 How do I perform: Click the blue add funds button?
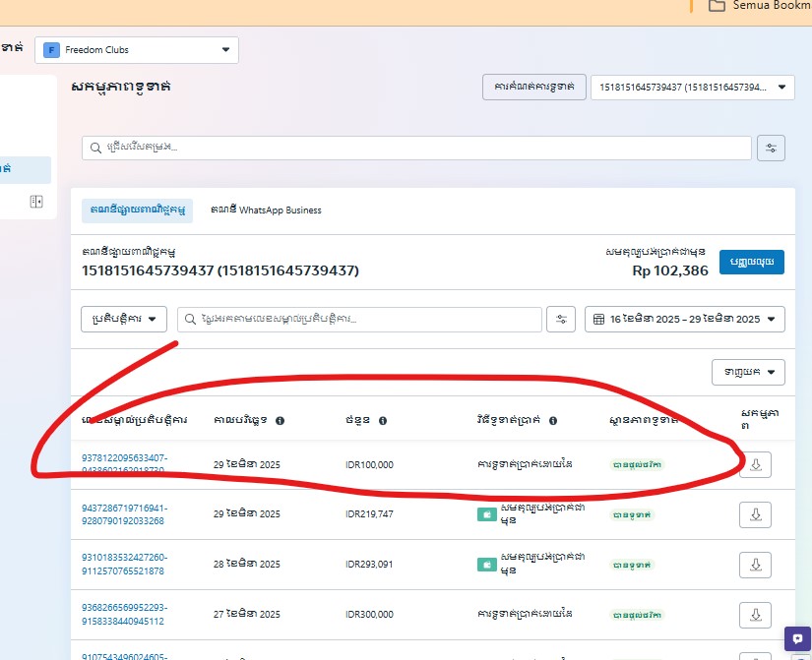[x=751, y=262]
